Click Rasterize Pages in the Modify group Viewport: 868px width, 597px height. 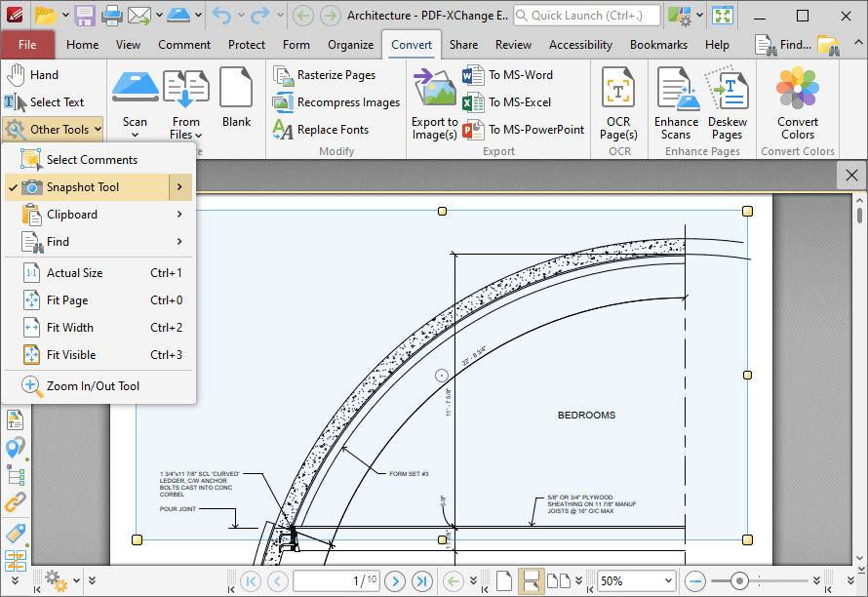pyautogui.click(x=328, y=74)
